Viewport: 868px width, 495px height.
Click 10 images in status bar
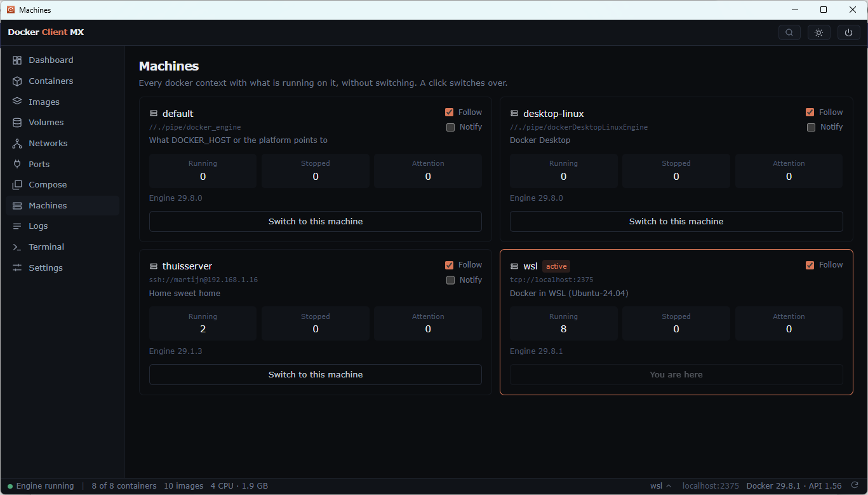pyautogui.click(x=184, y=486)
